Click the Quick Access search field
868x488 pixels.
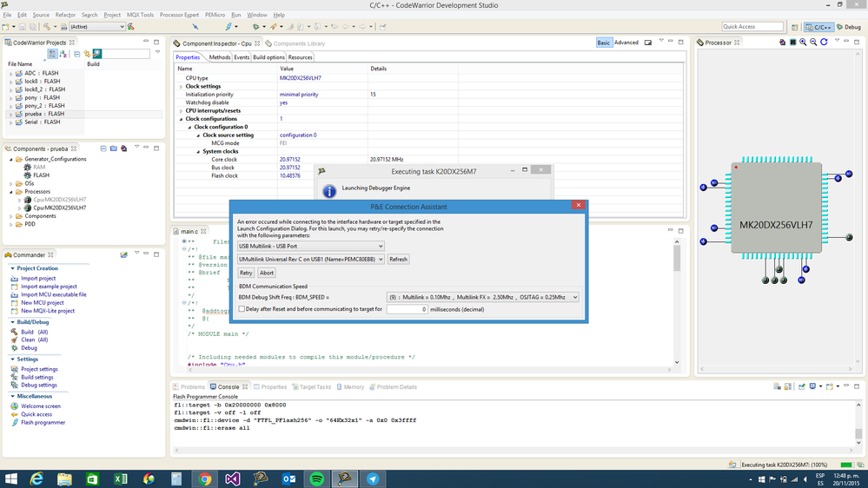pos(752,27)
